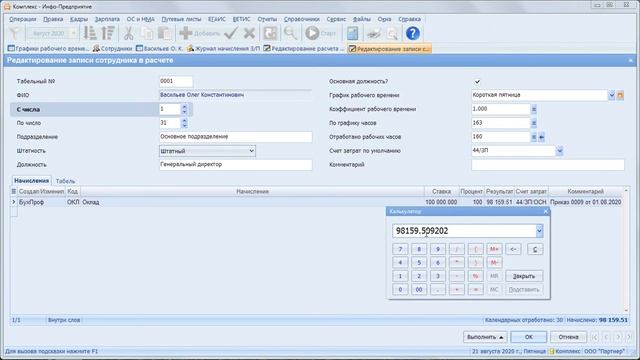640x360 pixels.
Task: Click the Старт play button icon
Action: pos(312,33)
